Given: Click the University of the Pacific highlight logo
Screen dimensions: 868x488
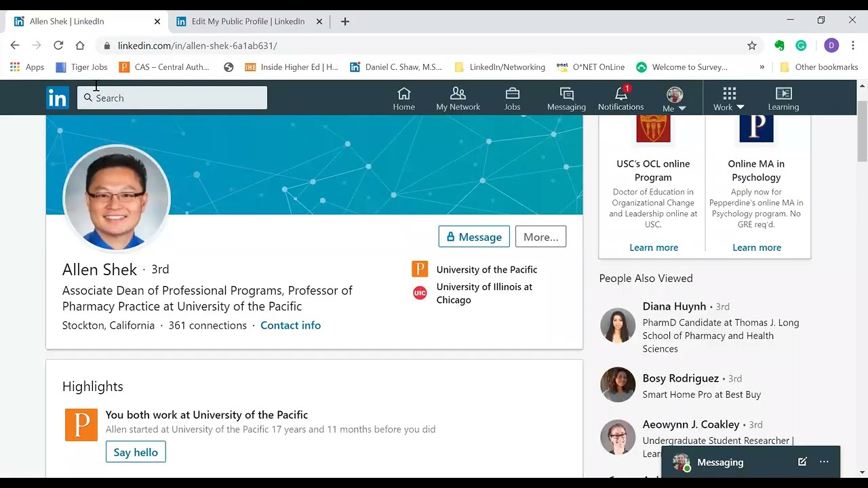Looking at the screenshot, I should tap(81, 425).
